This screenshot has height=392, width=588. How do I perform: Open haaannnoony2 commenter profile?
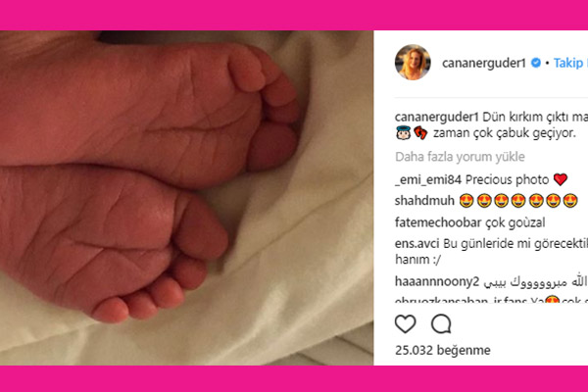437,282
